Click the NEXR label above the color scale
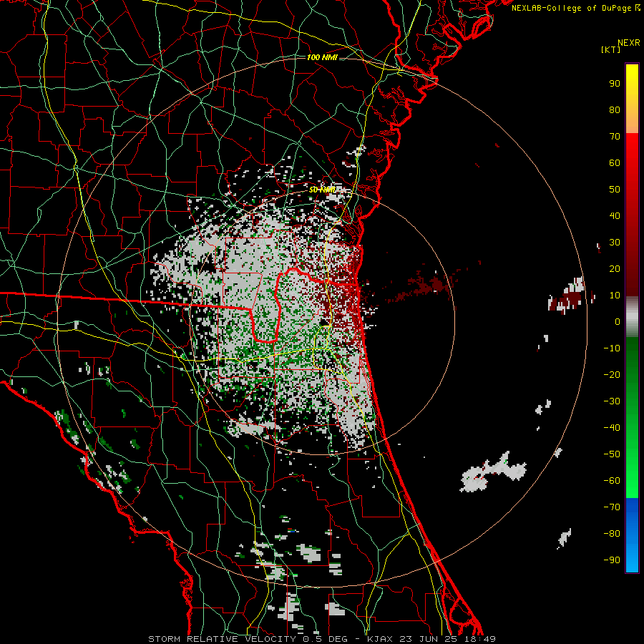644x644 pixels. coord(628,43)
